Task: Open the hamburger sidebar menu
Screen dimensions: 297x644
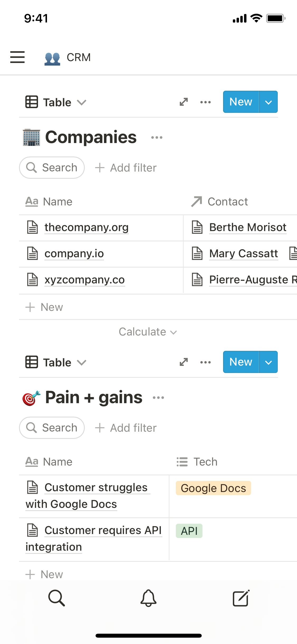Action: pyautogui.click(x=17, y=57)
